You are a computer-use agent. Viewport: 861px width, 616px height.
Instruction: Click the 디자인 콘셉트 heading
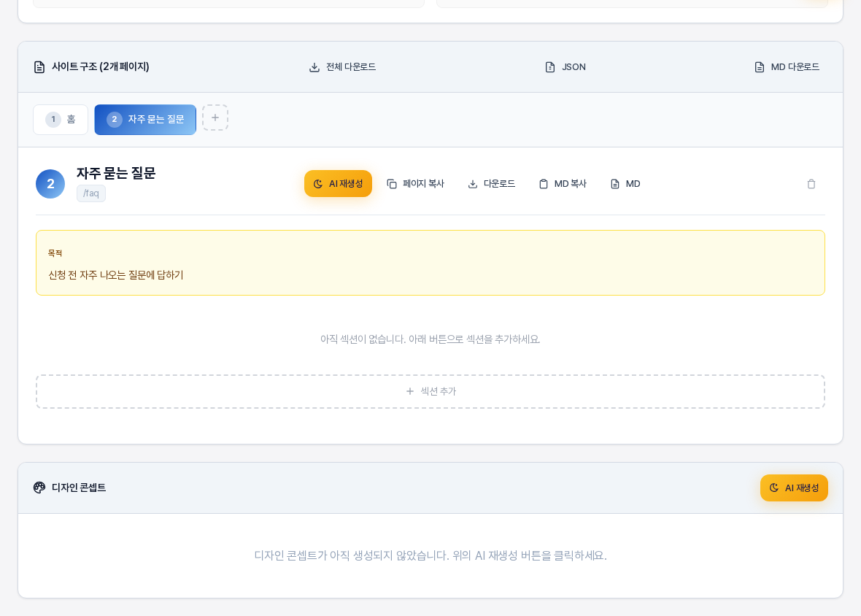(79, 488)
